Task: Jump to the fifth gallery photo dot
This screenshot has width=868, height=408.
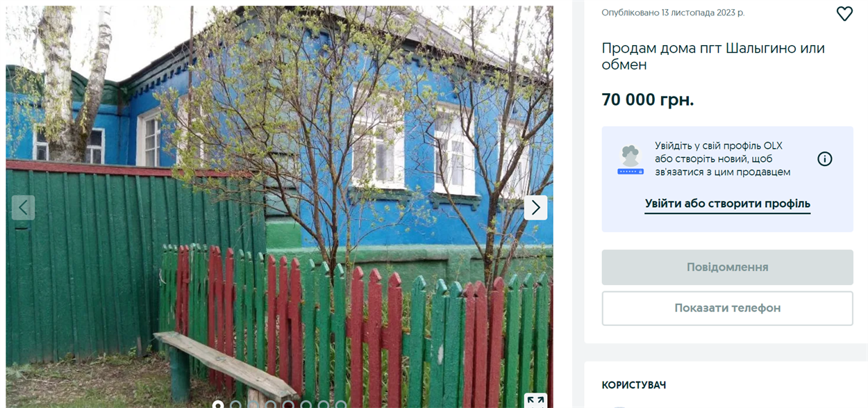Action: pyautogui.click(x=288, y=405)
